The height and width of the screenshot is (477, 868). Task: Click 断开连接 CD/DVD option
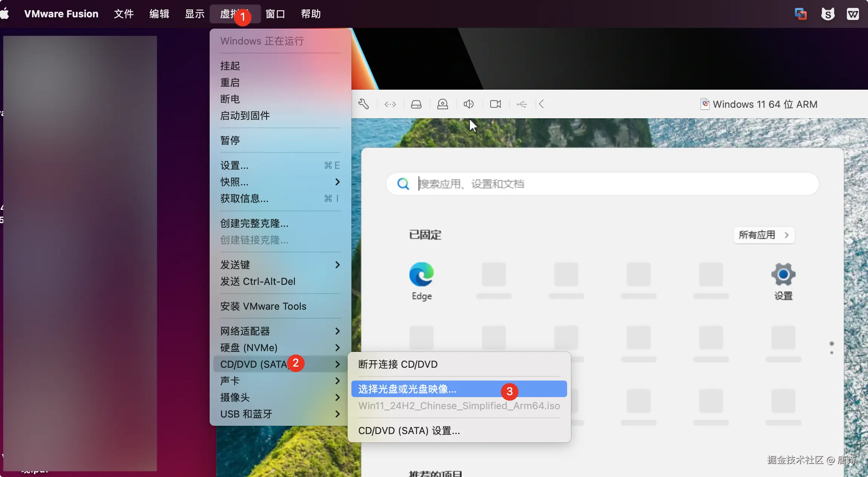coord(398,364)
